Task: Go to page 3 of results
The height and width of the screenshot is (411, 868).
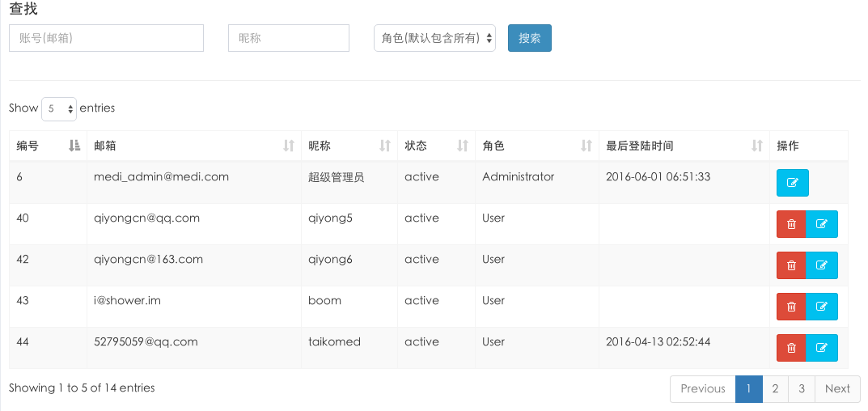Action: click(802, 389)
